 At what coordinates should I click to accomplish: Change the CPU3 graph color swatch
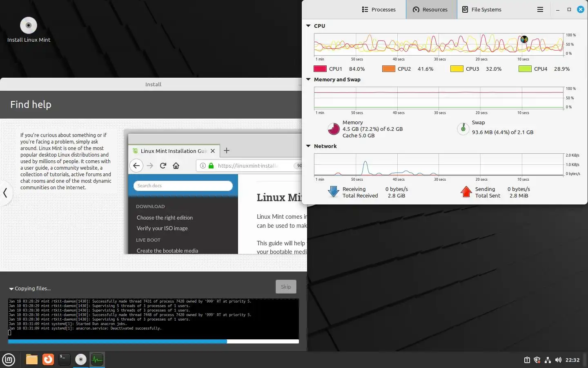[457, 69]
